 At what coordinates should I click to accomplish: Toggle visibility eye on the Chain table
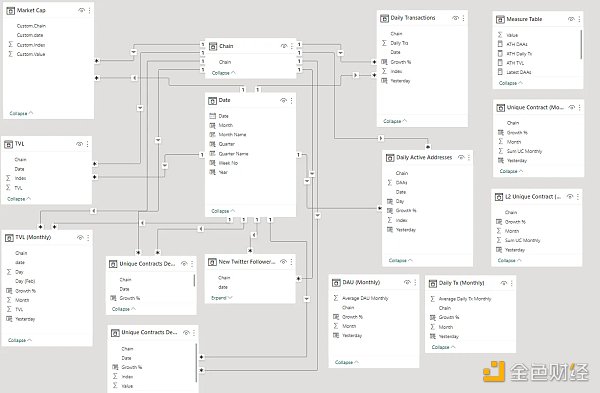284,46
